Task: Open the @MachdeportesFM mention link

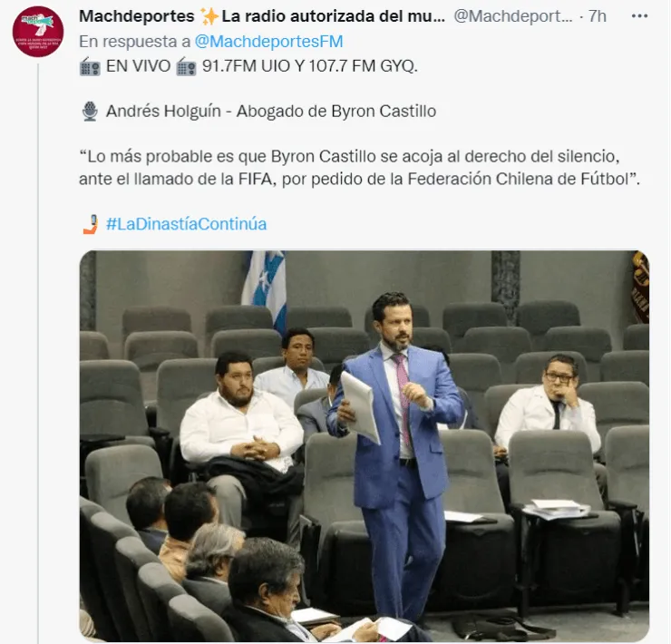Action: [268, 42]
